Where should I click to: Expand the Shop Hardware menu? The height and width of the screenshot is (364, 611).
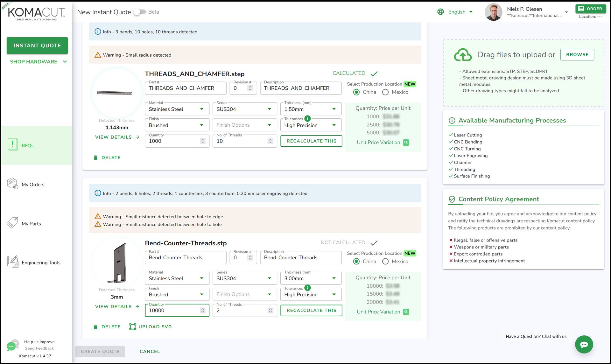pos(38,62)
